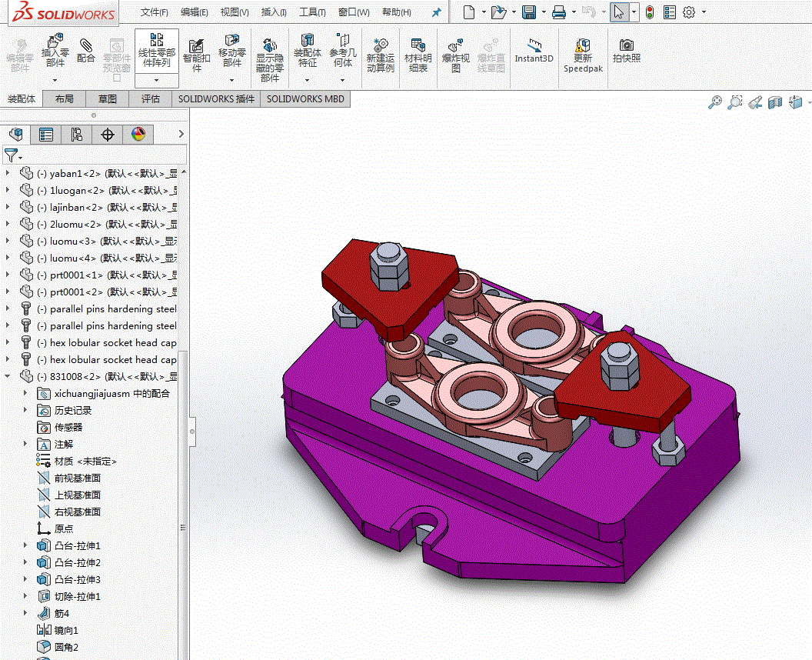Open the 插入(I) menu
Viewport: 812px width, 660px height.
pos(274,12)
